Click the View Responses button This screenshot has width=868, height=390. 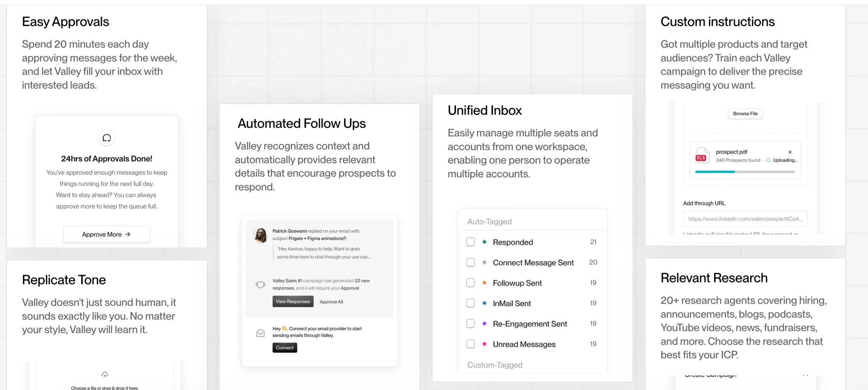(x=293, y=301)
